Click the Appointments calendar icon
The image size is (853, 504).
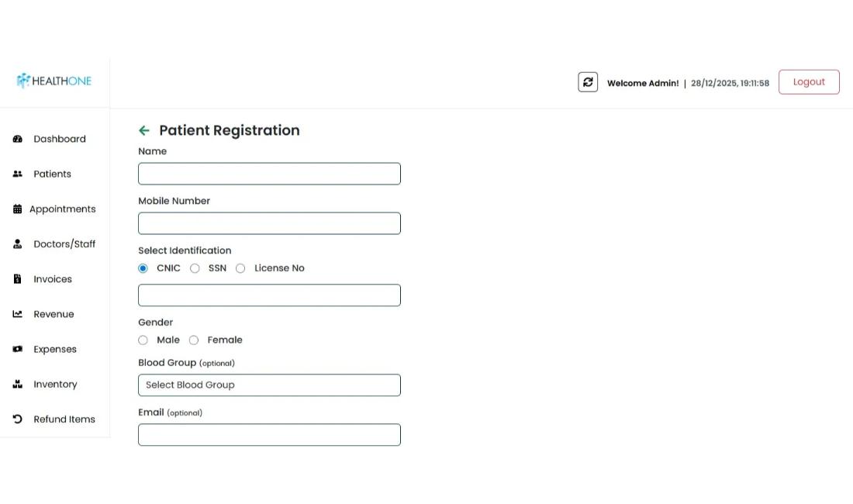click(18, 209)
